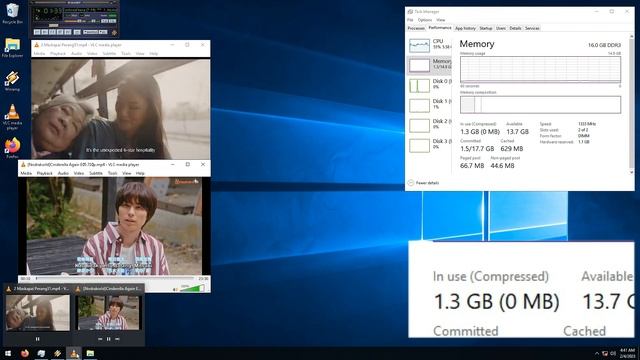The width and height of the screenshot is (640, 360).
Task: Toggle Winamp's Shuffle button
Action: pos(91,32)
